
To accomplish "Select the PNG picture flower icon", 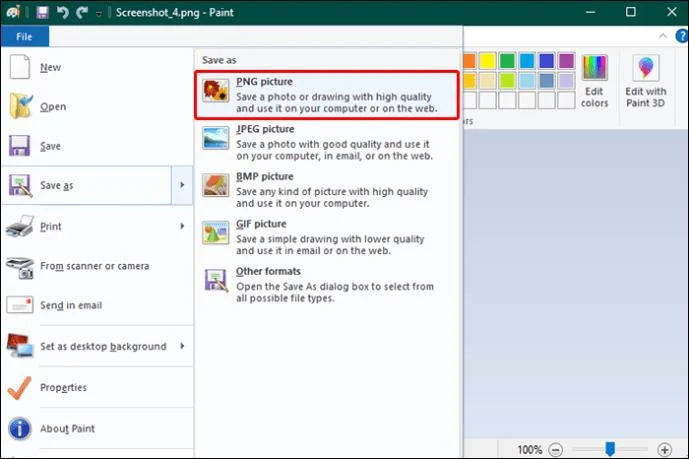I will tap(215, 90).
